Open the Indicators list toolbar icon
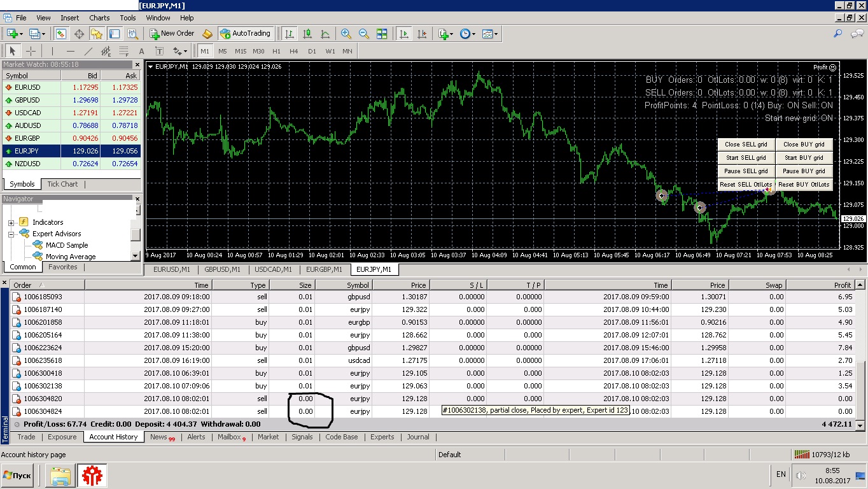868x489 pixels. (444, 34)
